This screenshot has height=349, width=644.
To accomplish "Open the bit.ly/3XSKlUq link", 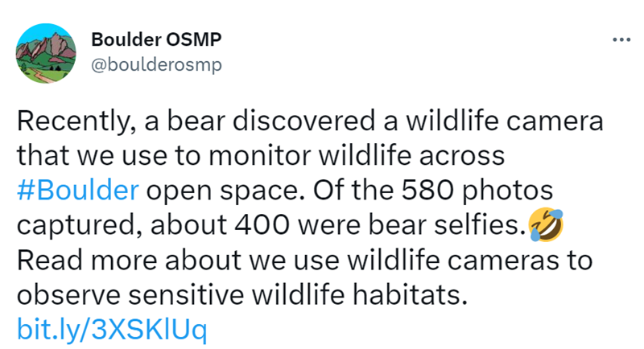I will tap(112, 331).
